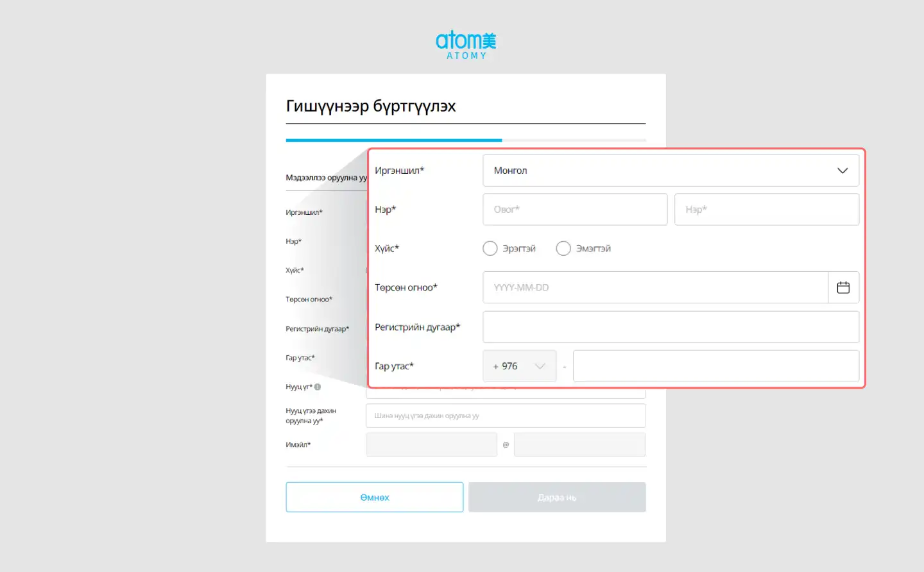Select the Эмэгтэй radio button
The height and width of the screenshot is (572, 924).
[x=563, y=248]
